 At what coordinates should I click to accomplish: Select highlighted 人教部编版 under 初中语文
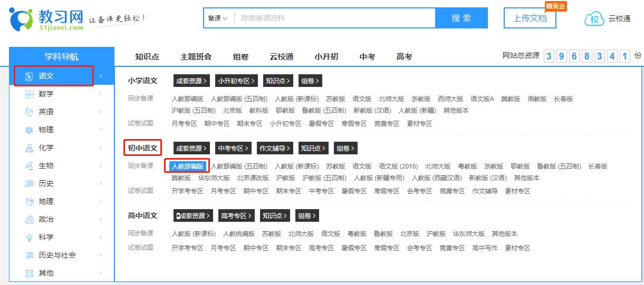[188, 166]
